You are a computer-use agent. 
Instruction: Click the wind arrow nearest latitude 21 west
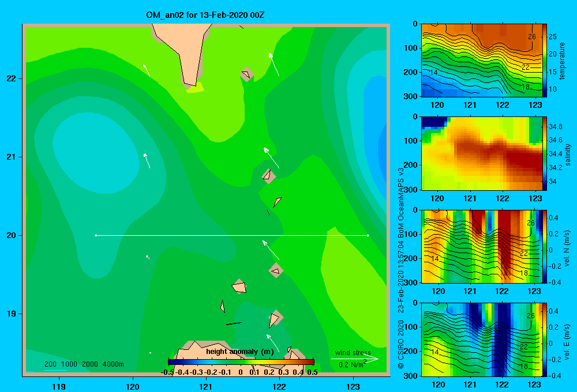147,161
